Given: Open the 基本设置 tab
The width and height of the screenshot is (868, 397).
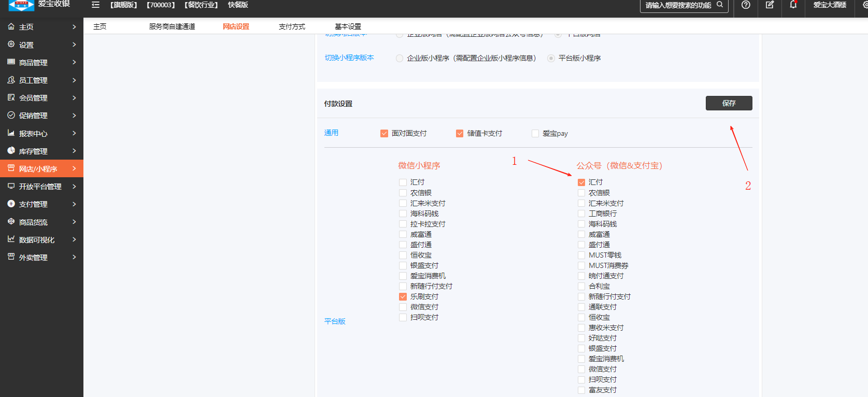Looking at the screenshot, I should pos(348,26).
